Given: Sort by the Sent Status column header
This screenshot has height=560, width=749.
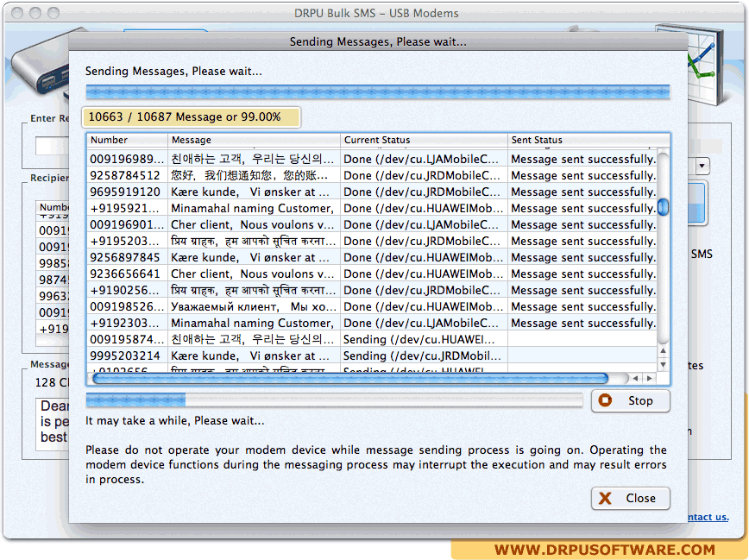Looking at the screenshot, I should [588, 140].
